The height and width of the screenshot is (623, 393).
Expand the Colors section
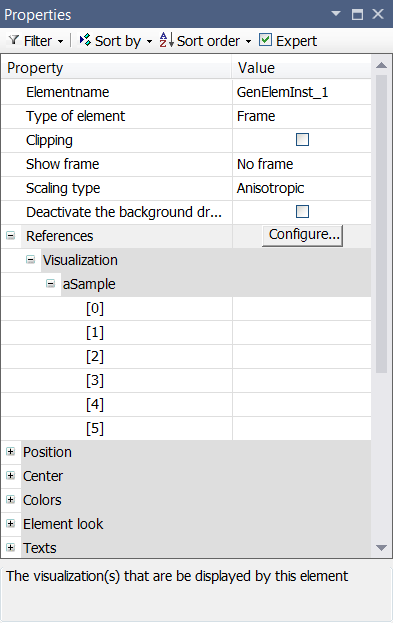[x=11, y=499]
